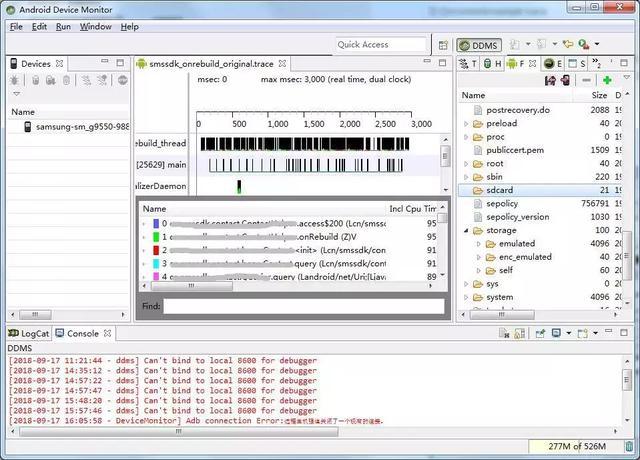Image resolution: width=640 pixels, height=460 pixels.
Task: Switch to the Threads (T) tab
Action: click(468, 64)
